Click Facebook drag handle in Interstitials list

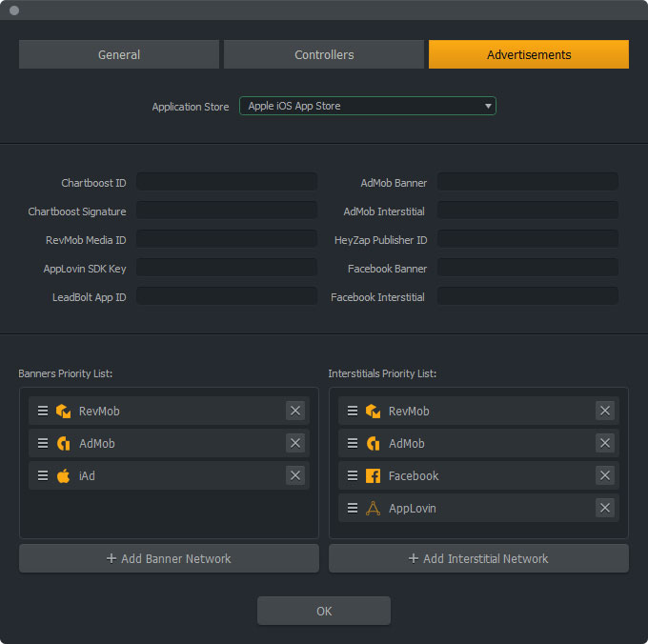pyautogui.click(x=352, y=475)
